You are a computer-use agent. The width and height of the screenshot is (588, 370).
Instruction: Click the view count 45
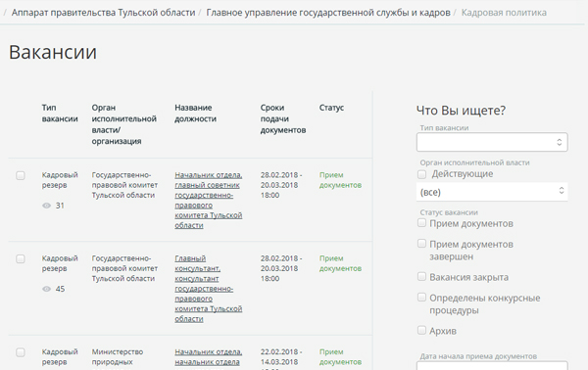60,289
